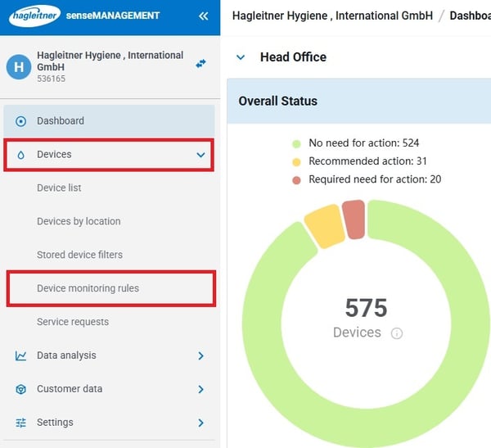Open Device list menu item
The width and height of the screenshot is (491, 448).
(59, 188)
